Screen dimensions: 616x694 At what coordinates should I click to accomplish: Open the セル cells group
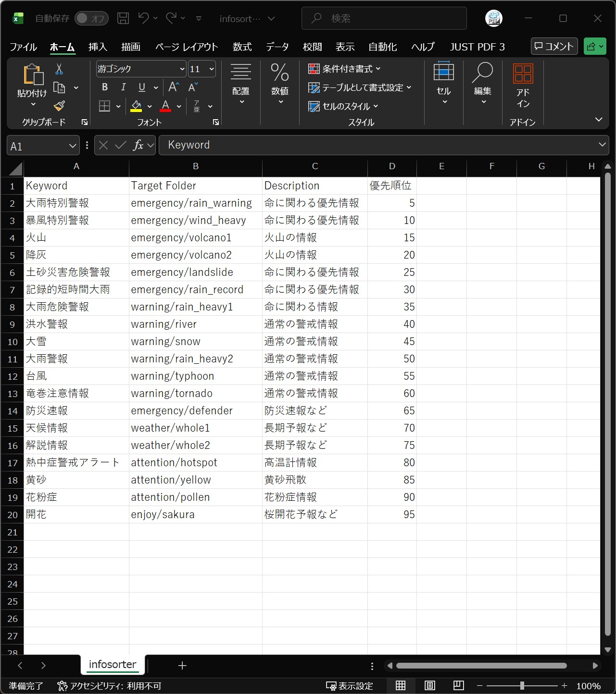coord(443,84)
